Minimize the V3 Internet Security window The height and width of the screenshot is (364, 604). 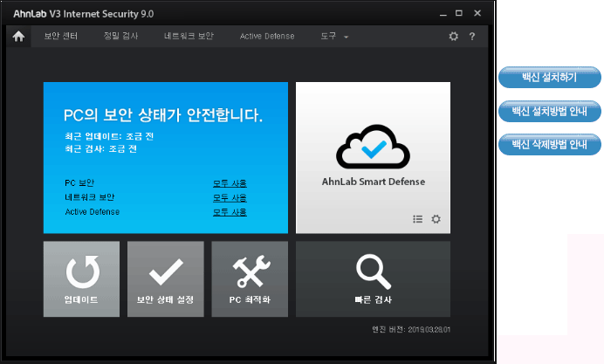pos(443,14)
